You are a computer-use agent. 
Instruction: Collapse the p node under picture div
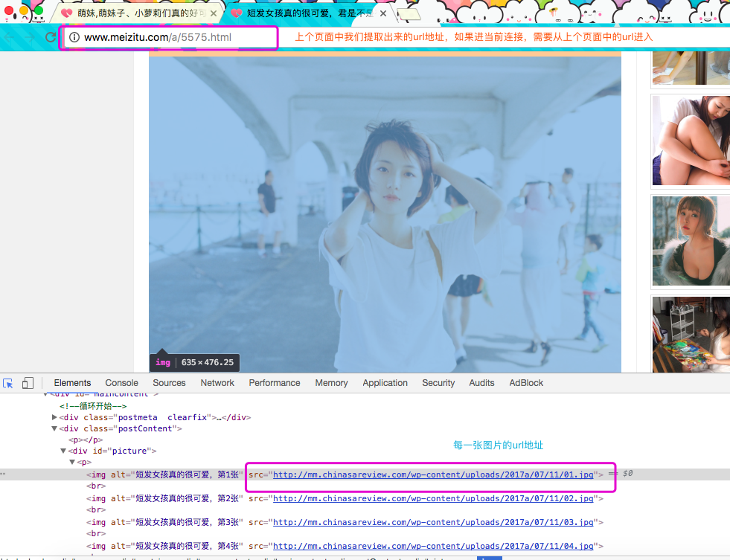pos(72,462)
